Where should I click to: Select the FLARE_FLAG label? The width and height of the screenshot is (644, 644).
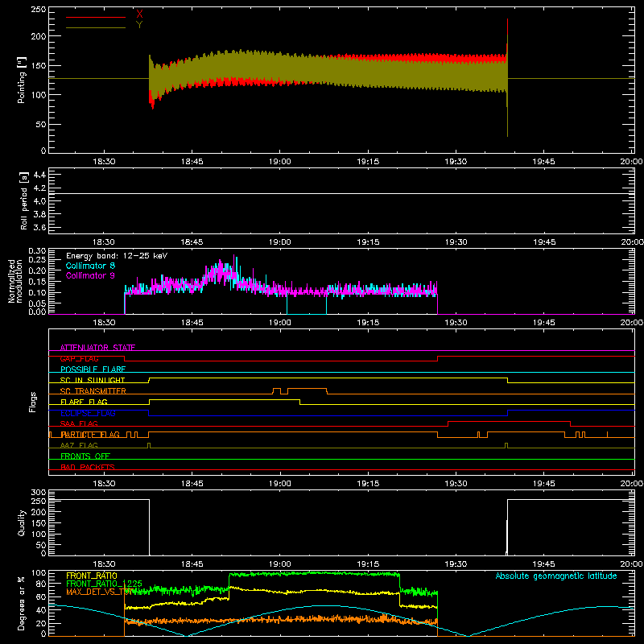coord(84,402)
